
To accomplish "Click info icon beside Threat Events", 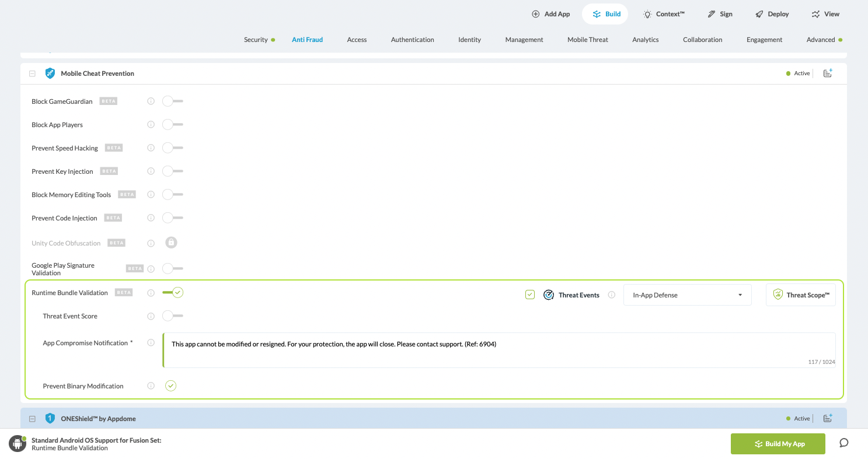I will pyautogui.click(x=612, y=295).
